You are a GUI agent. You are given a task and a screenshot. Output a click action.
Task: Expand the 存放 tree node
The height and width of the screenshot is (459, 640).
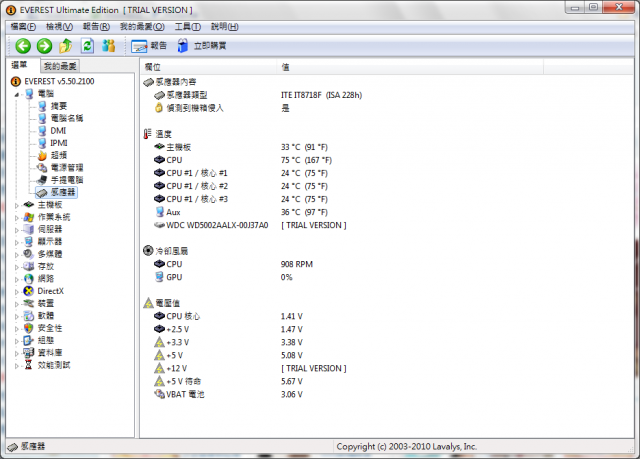pyautogui.click(x=17, y=267)
